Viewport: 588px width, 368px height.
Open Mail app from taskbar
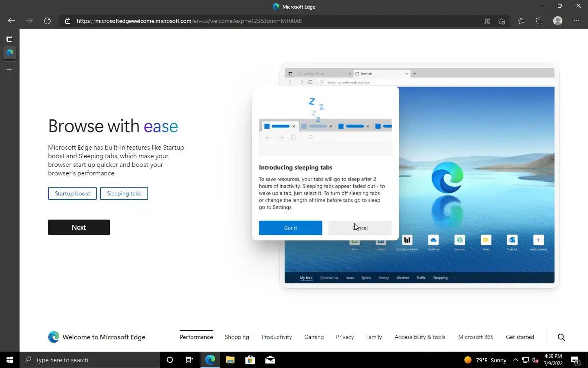click(270, 360)
